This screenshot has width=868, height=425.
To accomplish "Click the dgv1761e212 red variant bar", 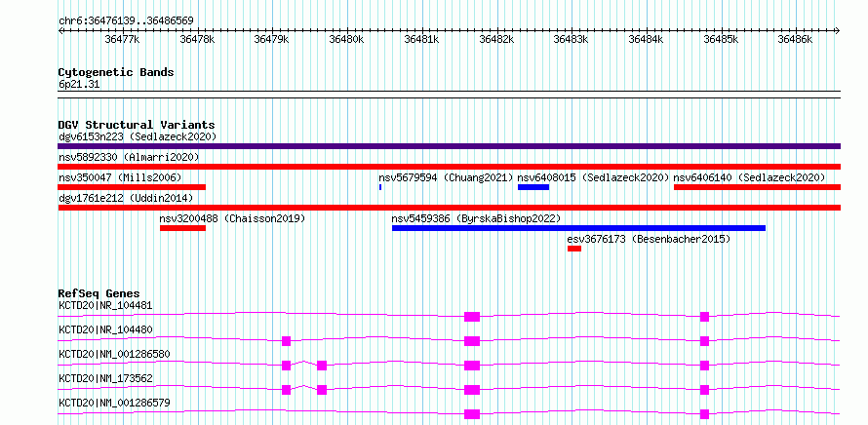I will [449, 208].
